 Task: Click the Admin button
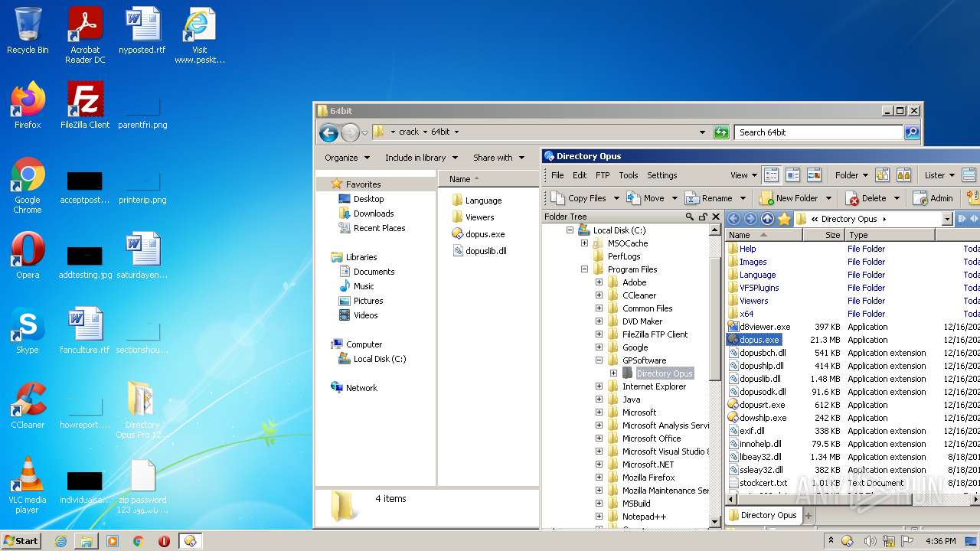(933, 198)
